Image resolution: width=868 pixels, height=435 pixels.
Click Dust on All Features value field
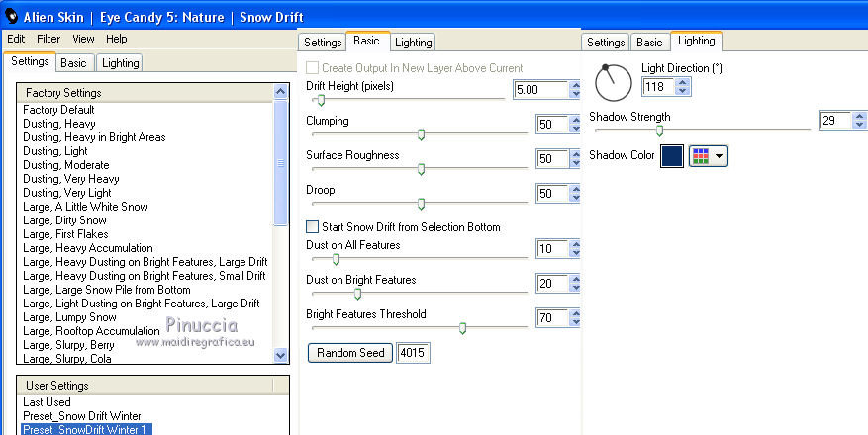552,249
